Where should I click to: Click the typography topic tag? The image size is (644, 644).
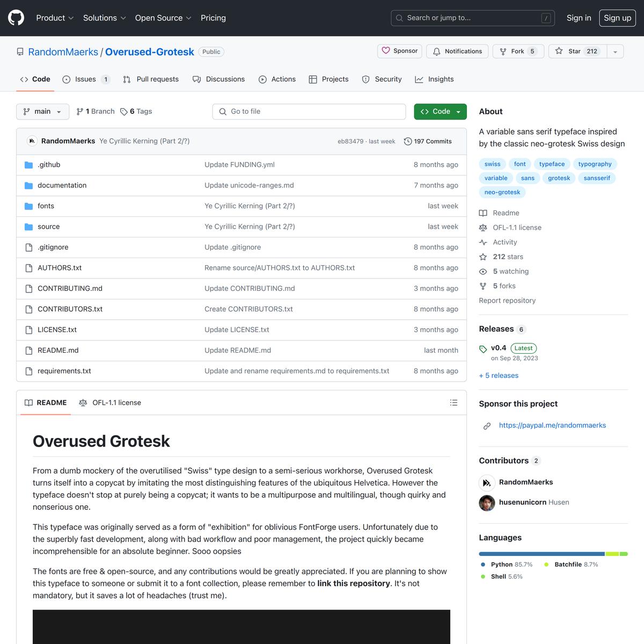tap(595, 164)
